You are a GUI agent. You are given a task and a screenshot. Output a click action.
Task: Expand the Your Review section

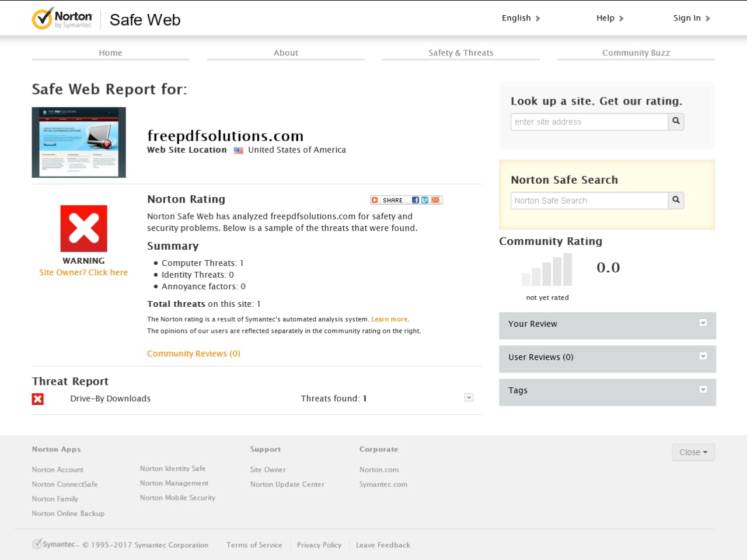click(x=704, y=322)
